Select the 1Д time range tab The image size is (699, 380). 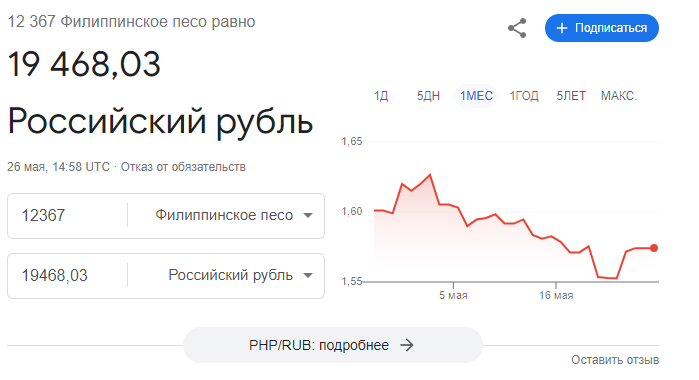[381, 96]
